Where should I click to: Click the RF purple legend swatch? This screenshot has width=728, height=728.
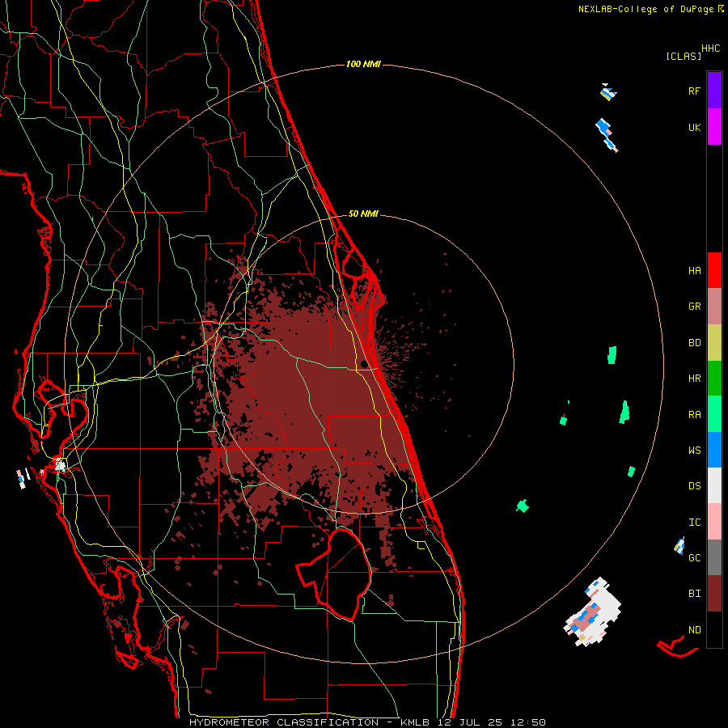point(714,91)
